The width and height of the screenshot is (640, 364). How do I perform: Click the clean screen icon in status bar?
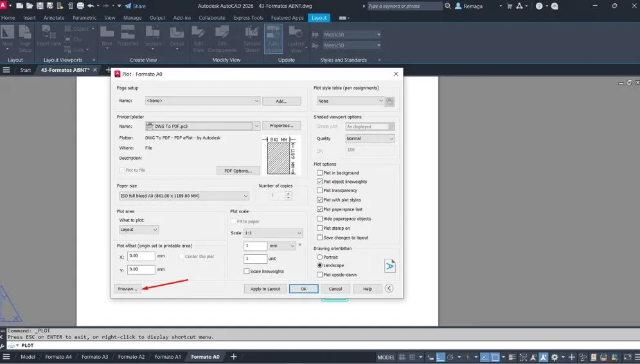pyautogui.click(x=627, y=357)
